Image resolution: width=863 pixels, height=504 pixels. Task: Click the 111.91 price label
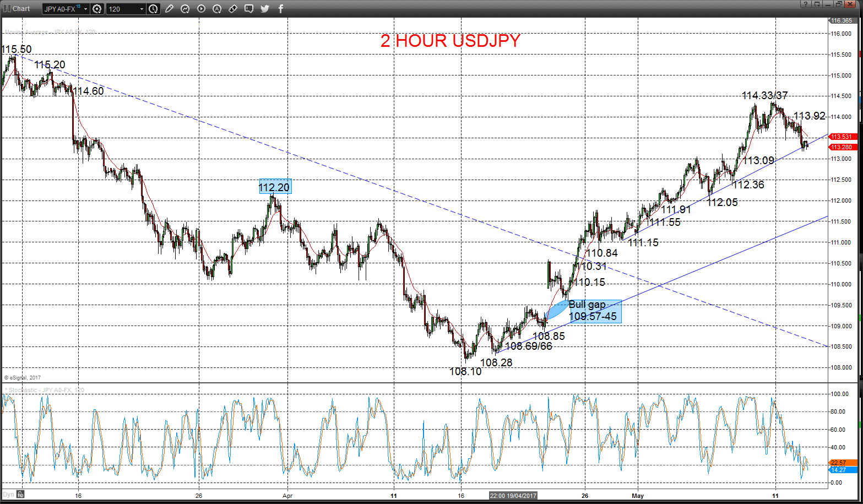coord(676,210)
